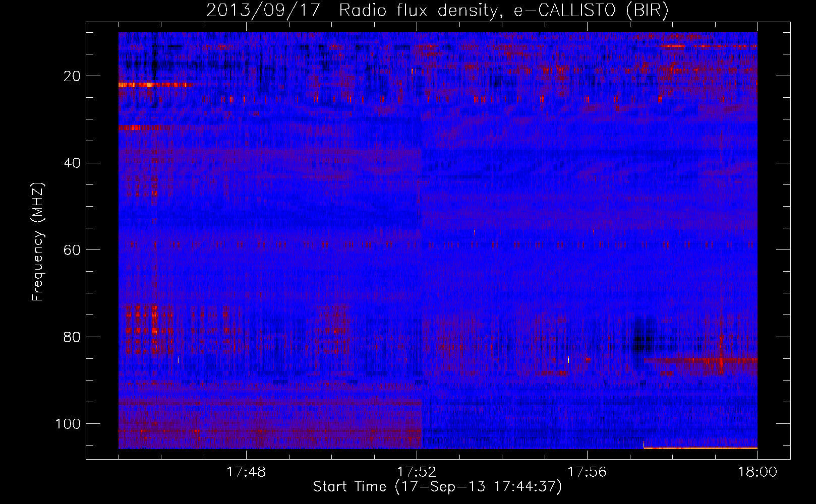Click the '17:56' time tick label

[587, 472]
